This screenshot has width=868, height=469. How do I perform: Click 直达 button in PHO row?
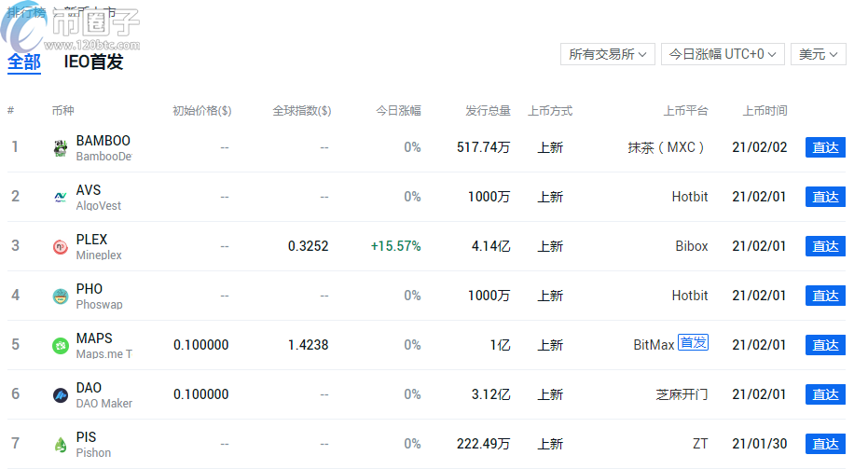(x=825, y=296)
